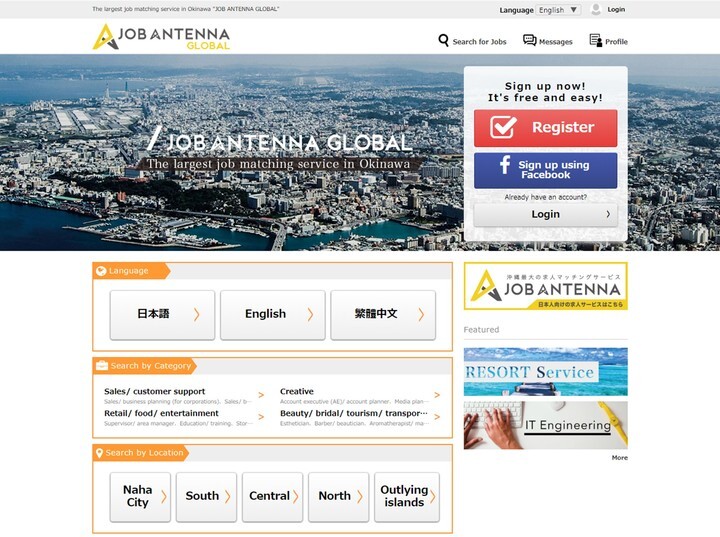Viewport: 720px width, 537px height.
Task: Open Sales/ customer support category
Action: coord(155,392)
